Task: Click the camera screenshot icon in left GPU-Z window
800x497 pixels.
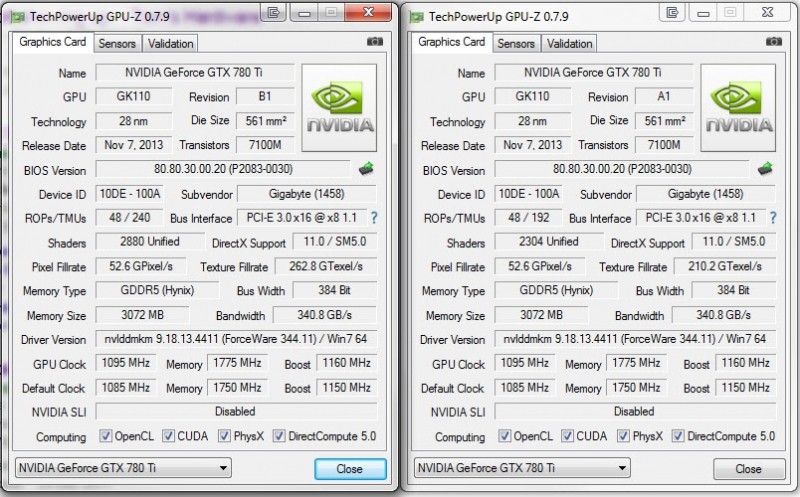Action: coord(375,42)
